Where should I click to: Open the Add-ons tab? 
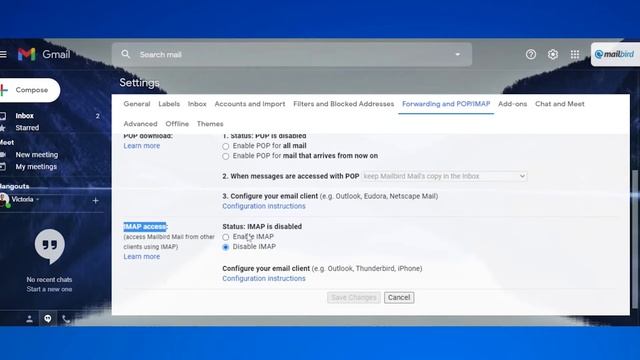click(513, 104)
